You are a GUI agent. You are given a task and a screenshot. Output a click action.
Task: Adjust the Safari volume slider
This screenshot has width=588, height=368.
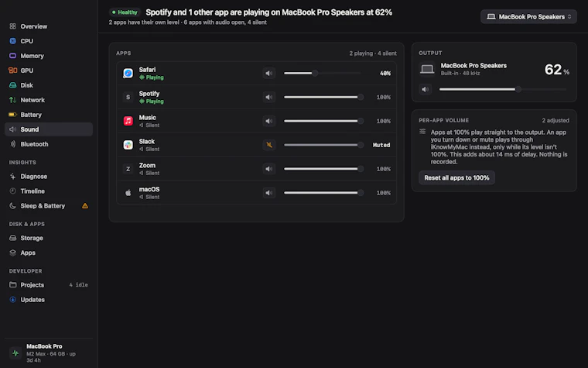click(323, 74)
